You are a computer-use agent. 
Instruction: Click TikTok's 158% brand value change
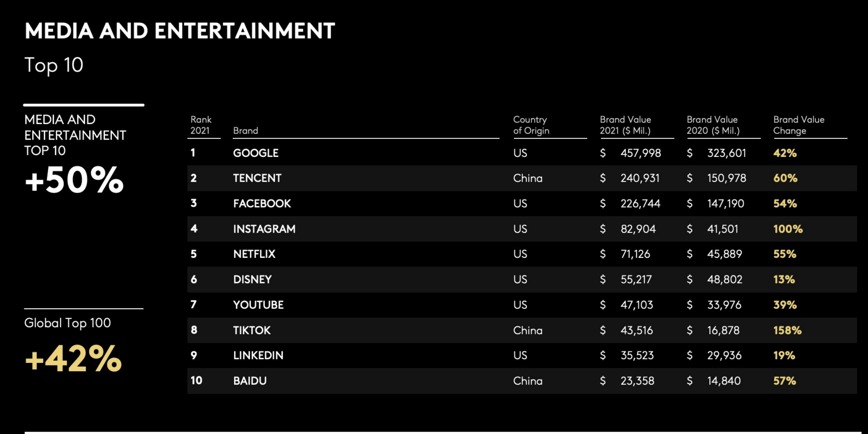click(x=787, y=330)
